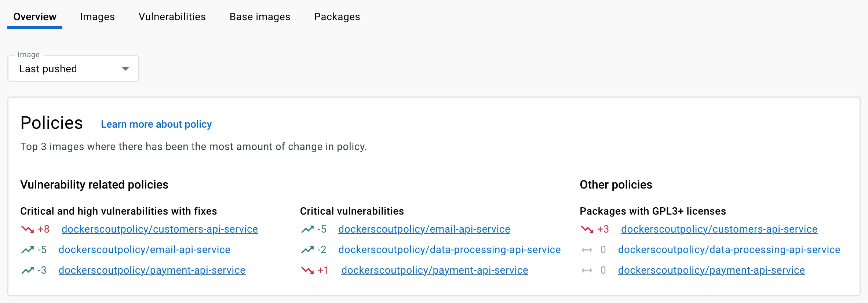Click gray no-change arrow beside data-processing-api-service

[x=587, y=250]
